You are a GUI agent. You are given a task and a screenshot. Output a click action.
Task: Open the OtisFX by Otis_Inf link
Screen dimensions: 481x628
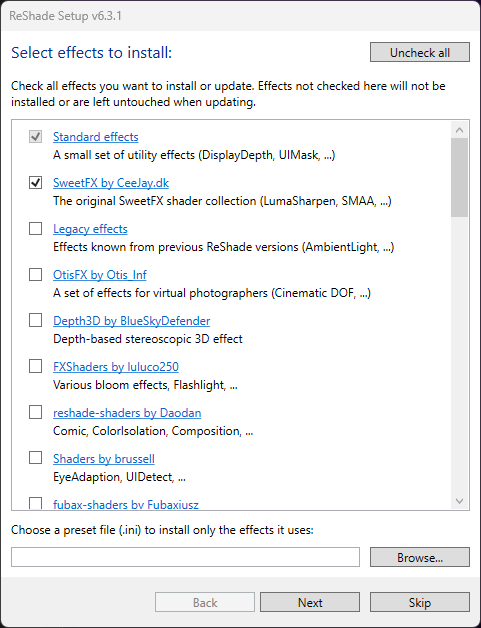(x=100, y=275)
